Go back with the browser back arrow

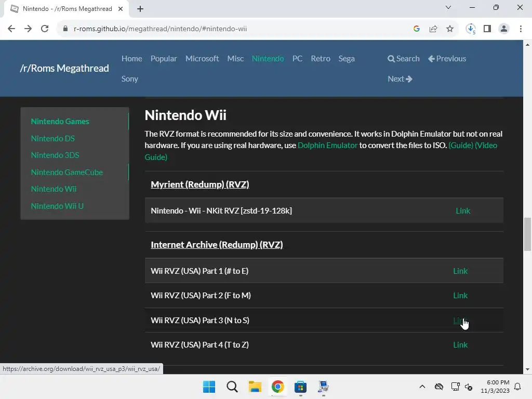coord(11,29)
